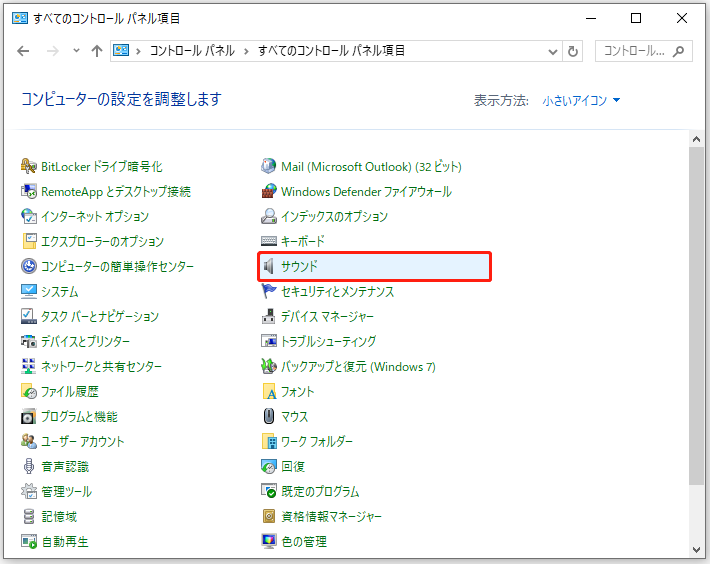The image size is (710, 564).
Task: Open the recent locations dropdown arrow
Action: click(76, 51)
